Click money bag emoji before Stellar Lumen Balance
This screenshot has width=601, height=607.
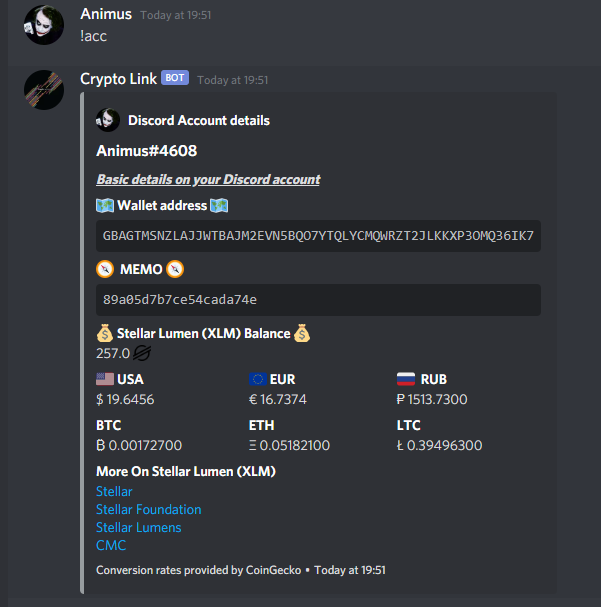[105, 333]
